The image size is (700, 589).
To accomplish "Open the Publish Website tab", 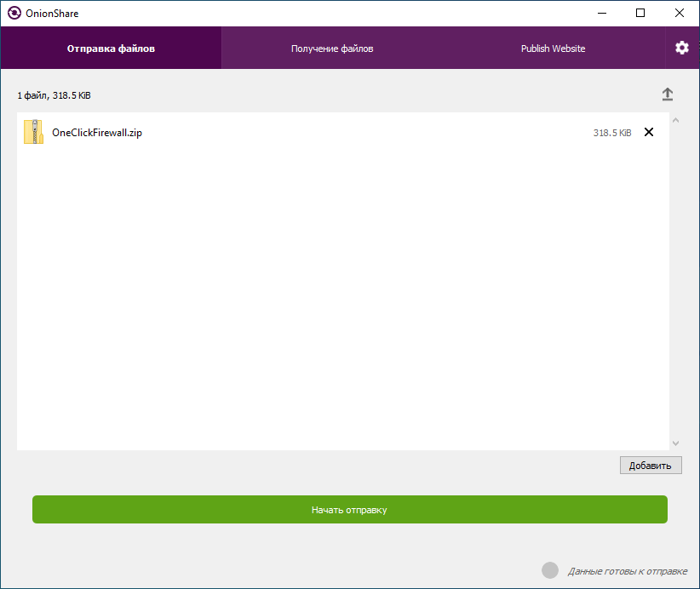I will pyautogui.click(x=554, y=49).
